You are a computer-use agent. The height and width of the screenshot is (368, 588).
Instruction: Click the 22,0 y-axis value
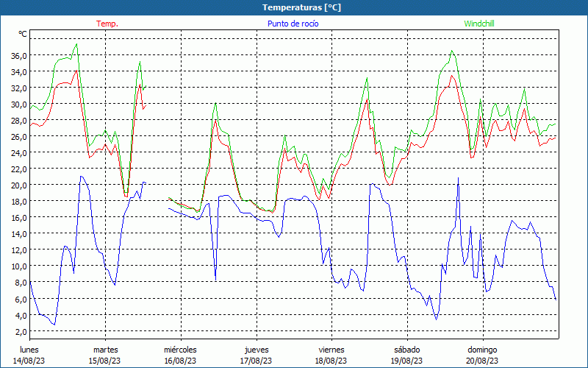[x=20, y=169]
